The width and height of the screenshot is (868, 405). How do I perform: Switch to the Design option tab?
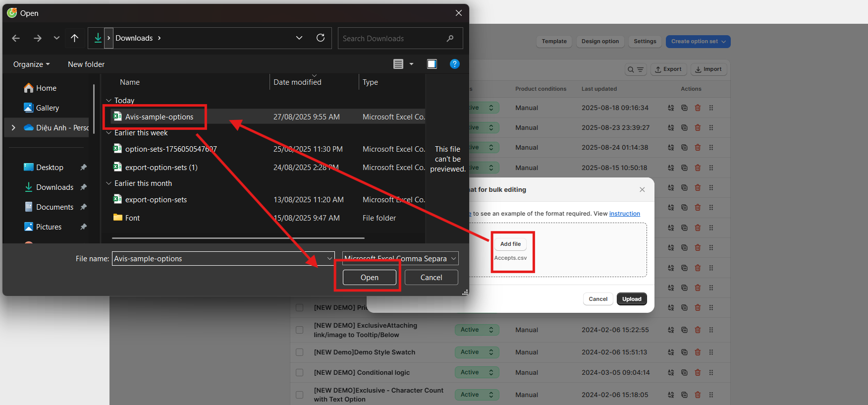(600, 42)
